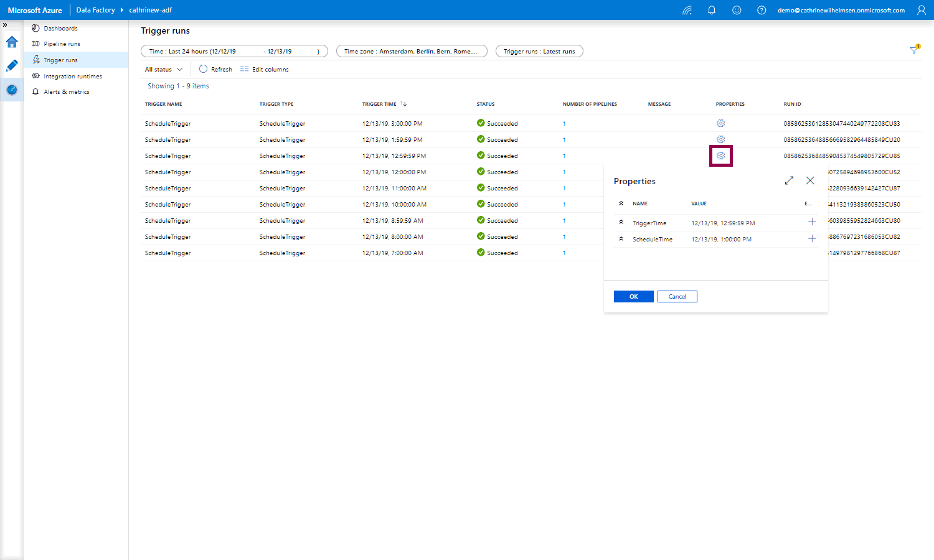
Task: Expand the Properties dialog to full size
Action: 789,180
